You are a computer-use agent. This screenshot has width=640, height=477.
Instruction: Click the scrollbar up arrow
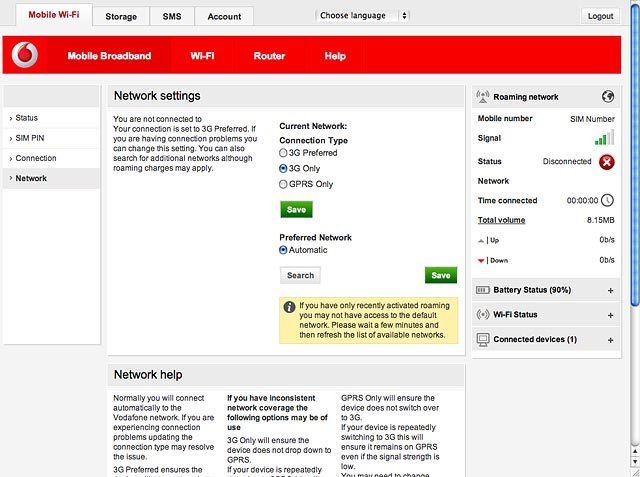(636, 451)
